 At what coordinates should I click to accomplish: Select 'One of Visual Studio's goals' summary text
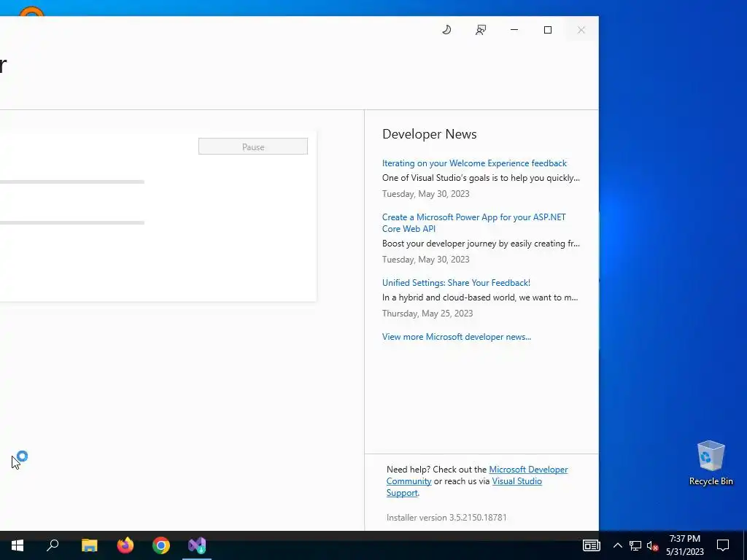pyautogui.click(x=481, y=178)
